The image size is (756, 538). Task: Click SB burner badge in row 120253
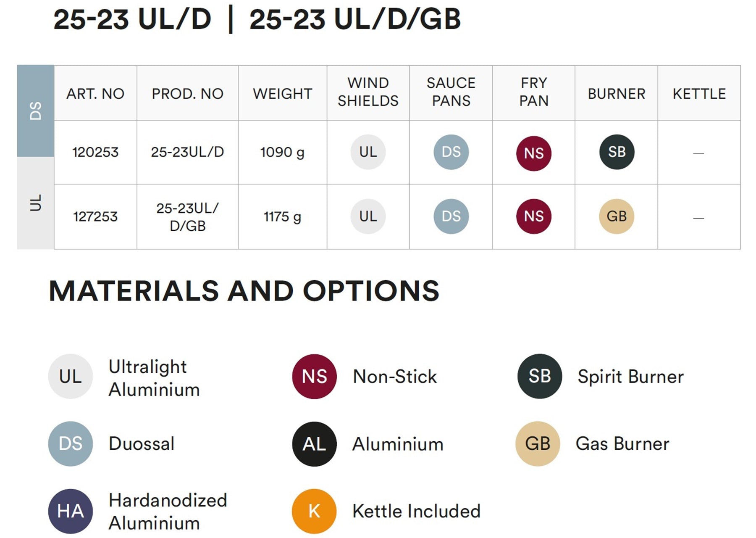(x=617, y=152)
